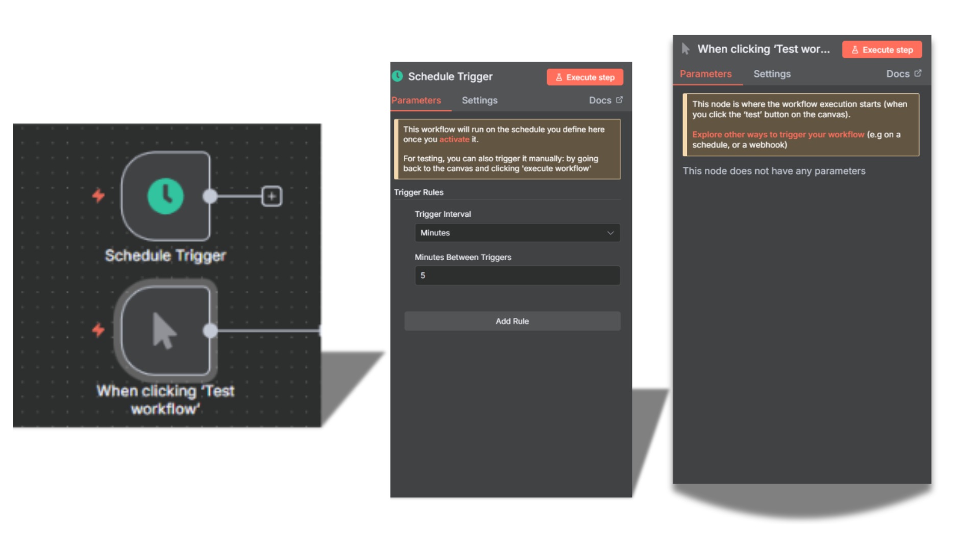This screenshot has width=980, height=551.
Task: Open Settings tab in Schedule Trigger panel
Action: pos(479,101)
